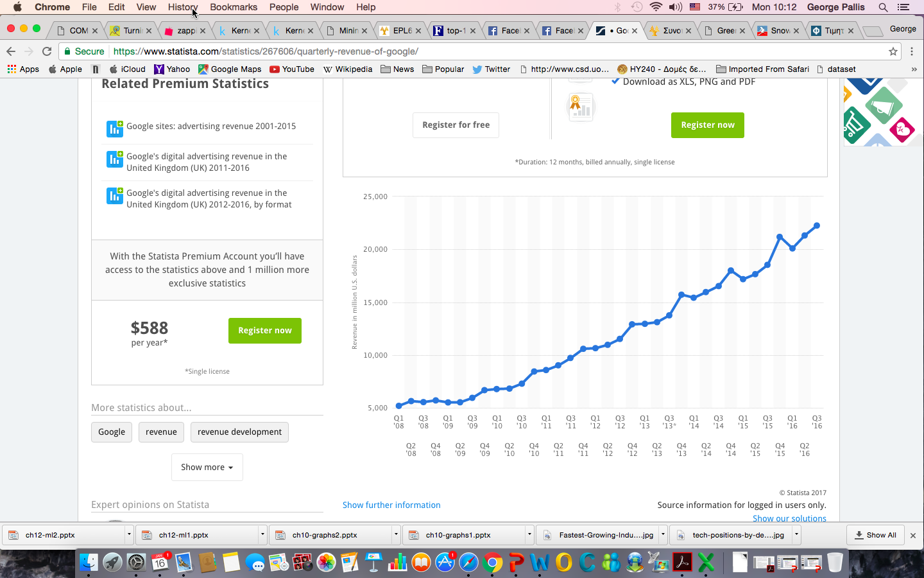Open Google sites advertising revenue 2001-2015 statistic

pyautogui.click(x=211, y=127)
